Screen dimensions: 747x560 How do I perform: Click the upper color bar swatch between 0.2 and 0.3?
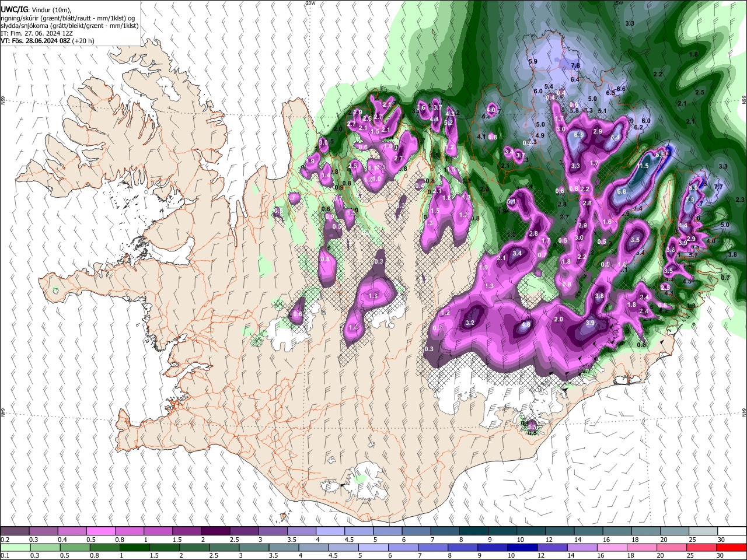[15, 531]
